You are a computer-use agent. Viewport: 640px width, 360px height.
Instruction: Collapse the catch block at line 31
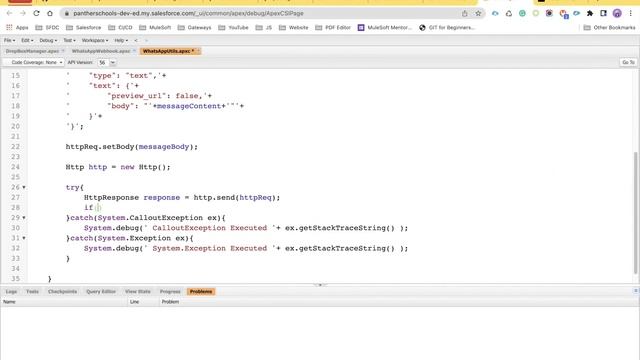pyautogui.click(x=24, y=238)
